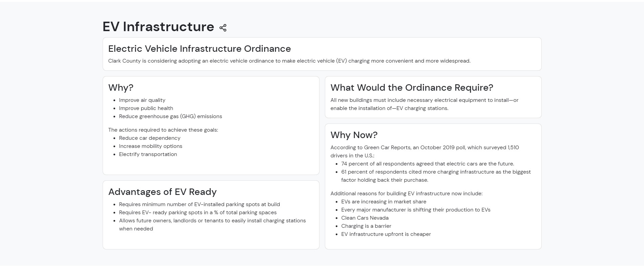This screenshot has width=644, height=266.
Task: Click the Clark County is considering description text
Action: point(289,61)
